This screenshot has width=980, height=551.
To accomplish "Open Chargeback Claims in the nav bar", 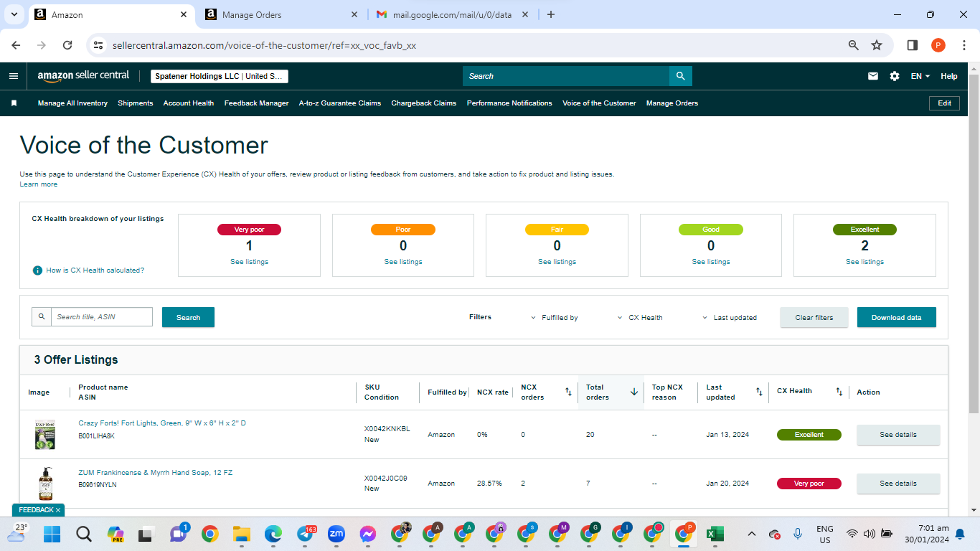I will [424, 103].
